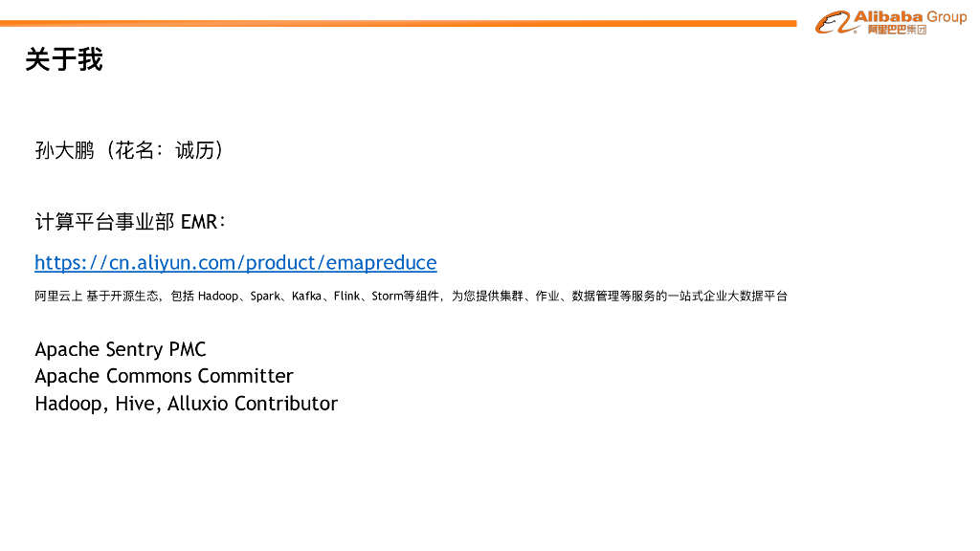Click the word Alluxio in the last line

[197, 403]
